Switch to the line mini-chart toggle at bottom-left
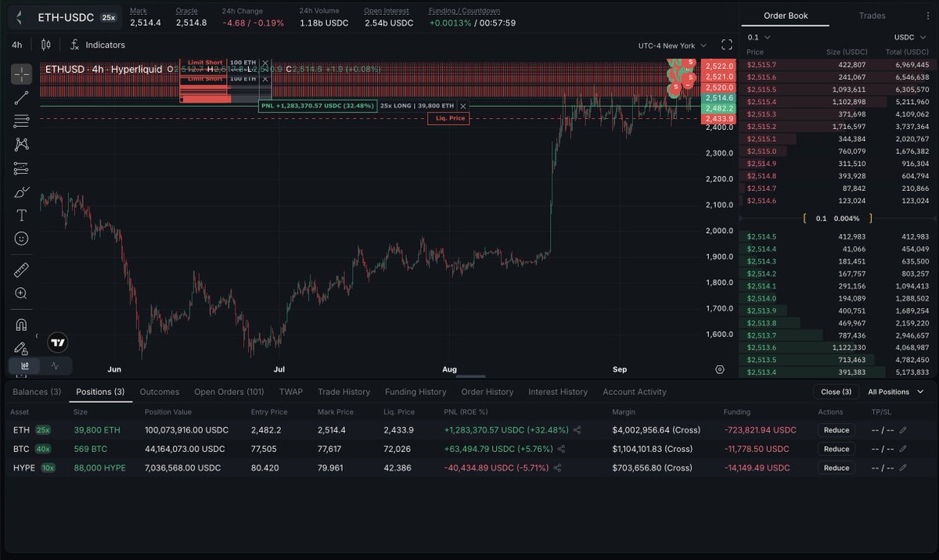The height and width of the screenshot is (560, 939). (55, 365)
